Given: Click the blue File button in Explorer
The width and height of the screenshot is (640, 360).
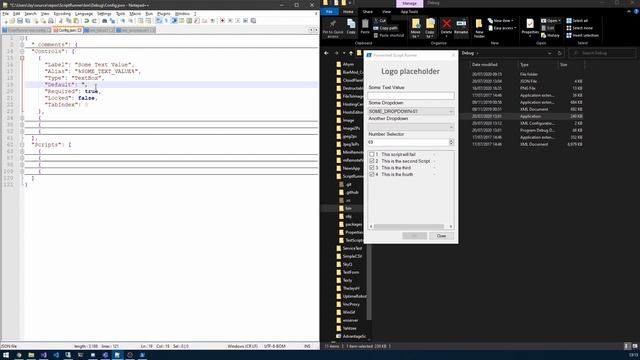Looking at the screenshot, I should click(329, 12).
